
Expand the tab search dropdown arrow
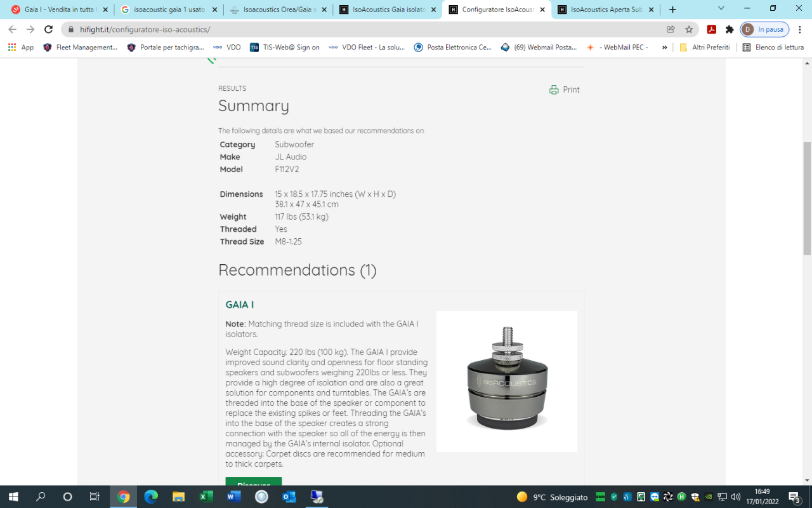[x=721, y=9]
